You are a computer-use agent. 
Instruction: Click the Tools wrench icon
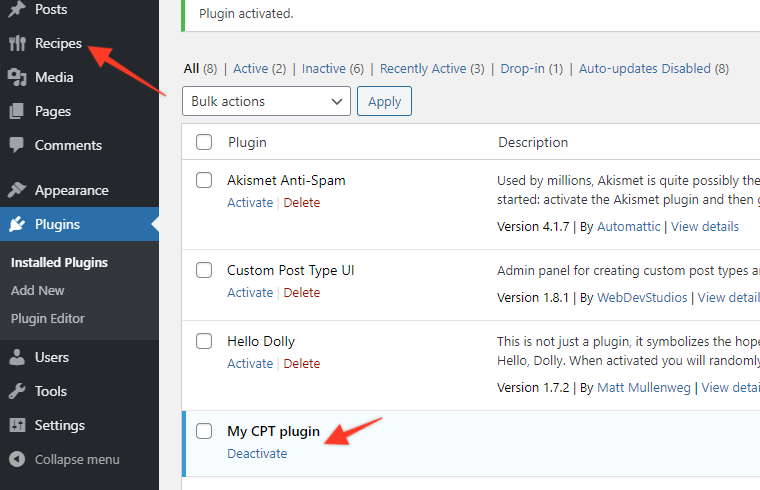[17, 391]
